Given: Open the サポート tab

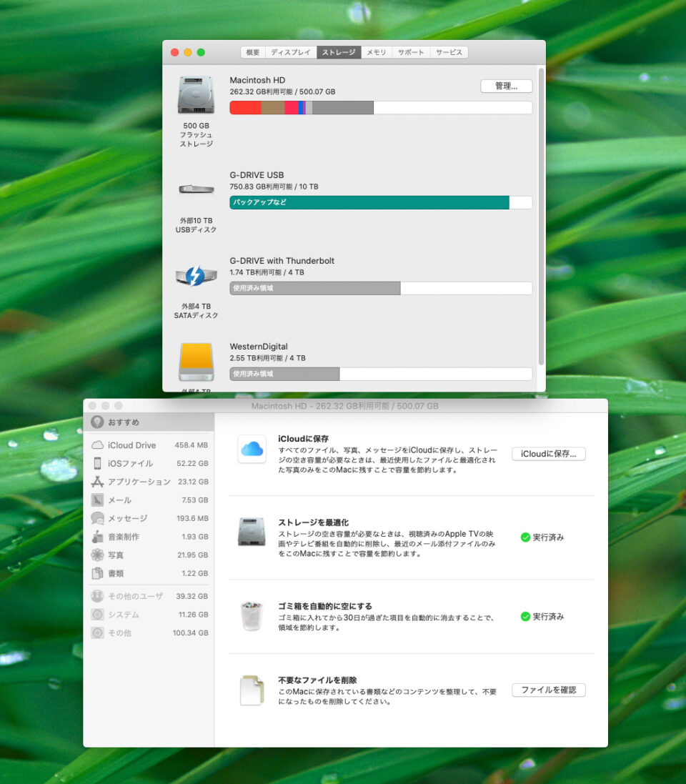Looking at the screenshot, I should point(411,52).
